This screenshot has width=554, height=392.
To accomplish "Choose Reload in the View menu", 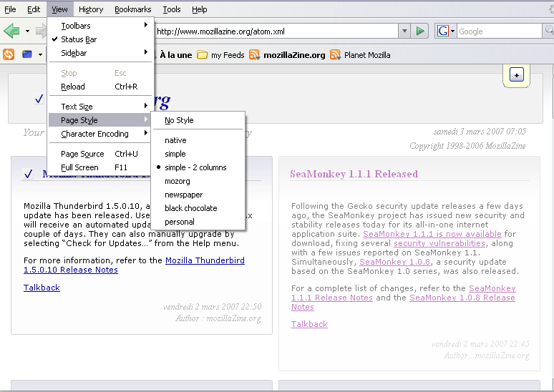I will (101, 87).
